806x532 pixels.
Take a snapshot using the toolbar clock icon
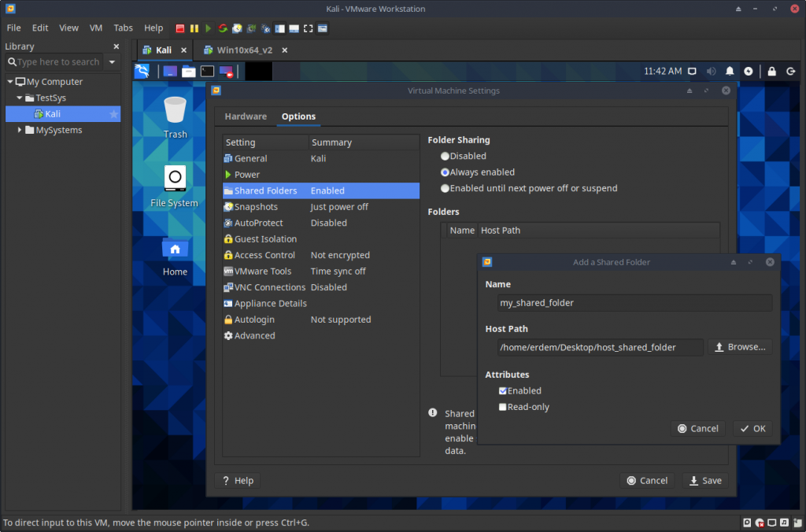(x=237, y=28)
